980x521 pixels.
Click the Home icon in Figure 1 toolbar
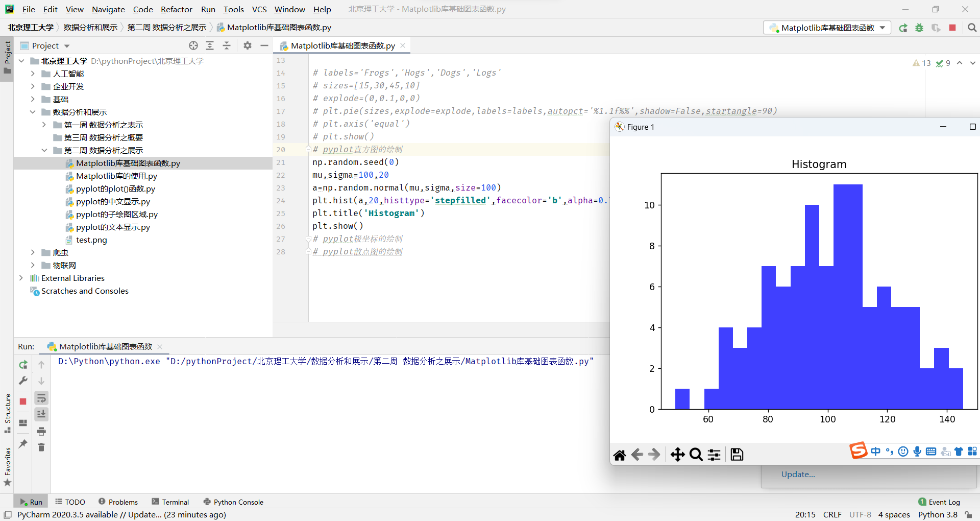click(x=620, y=455)
